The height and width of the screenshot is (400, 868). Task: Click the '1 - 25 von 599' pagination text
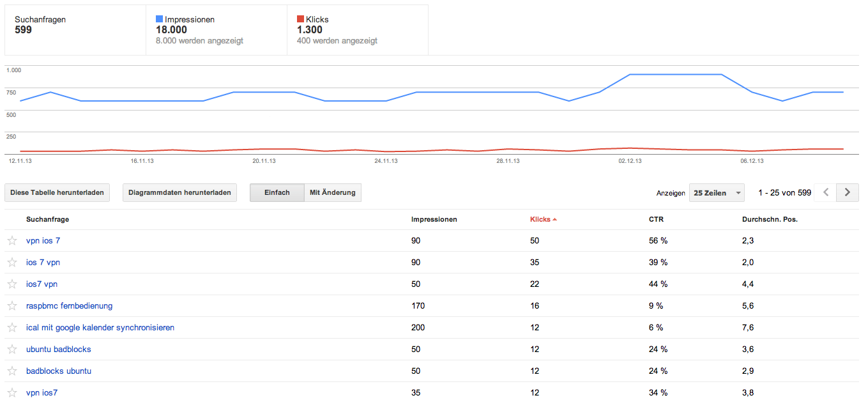pyautogui.click(x=784, y=192)
